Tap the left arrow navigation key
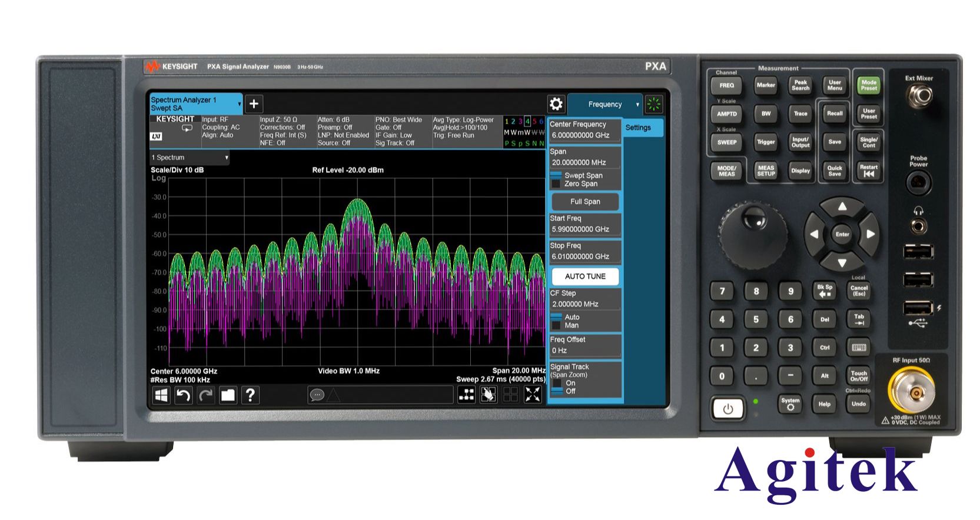Image resolution: width=980 pixels, height=520 pixels. click(814, 234)
